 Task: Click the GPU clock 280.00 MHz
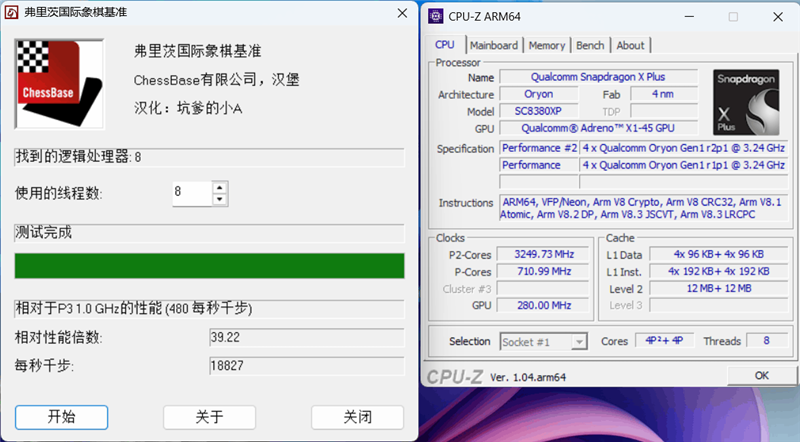(543, 305)
